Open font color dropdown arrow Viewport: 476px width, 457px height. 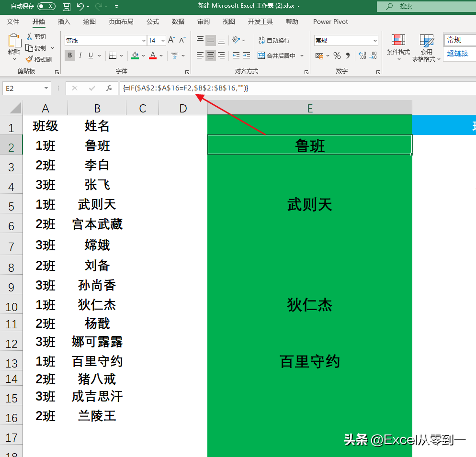coord(161,56)
